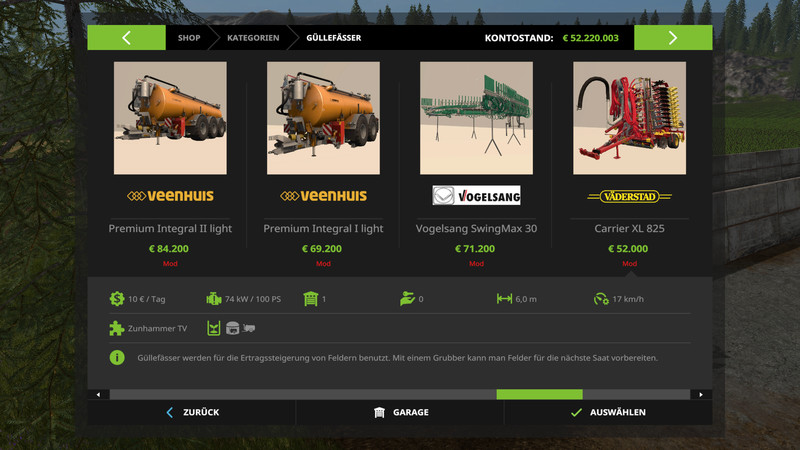Image resolution: width=800 pixels, height=450 pixels.
Task: Select the GÜLLEFÄSSER breadcrumb
Action: [x=334, y=38]
